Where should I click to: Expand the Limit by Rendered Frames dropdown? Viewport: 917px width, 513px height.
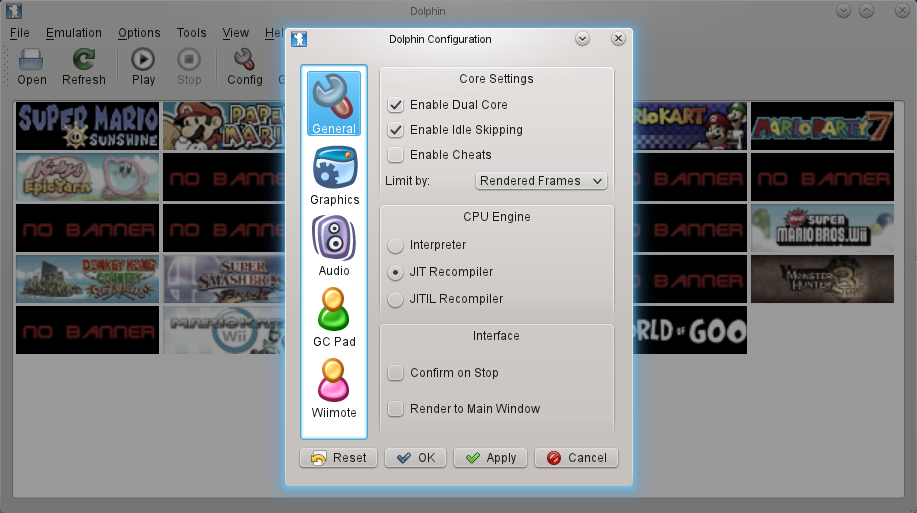[541, 181]
